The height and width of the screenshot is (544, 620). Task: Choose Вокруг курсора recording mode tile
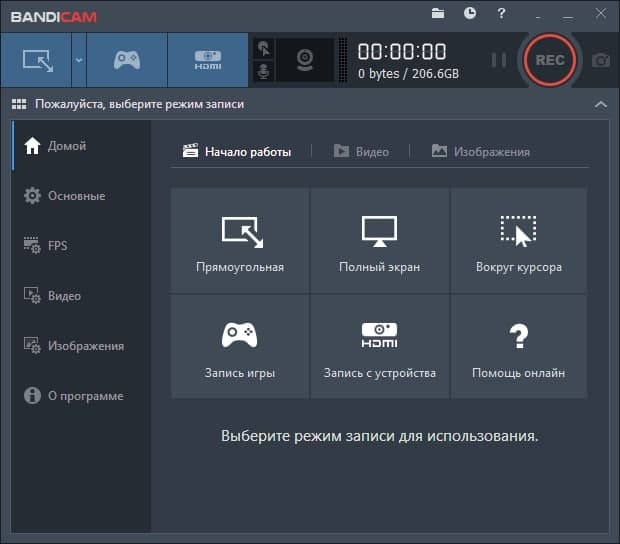pyautogui.click(x=519, y=241)
